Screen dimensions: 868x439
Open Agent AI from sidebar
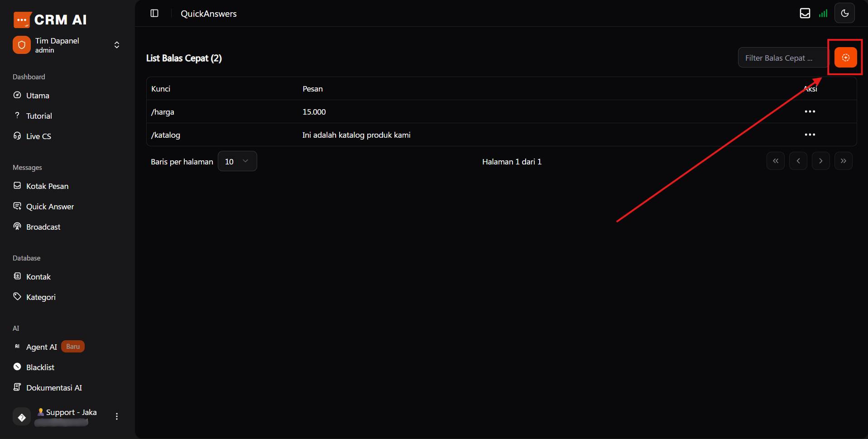(x=41, y=347)
